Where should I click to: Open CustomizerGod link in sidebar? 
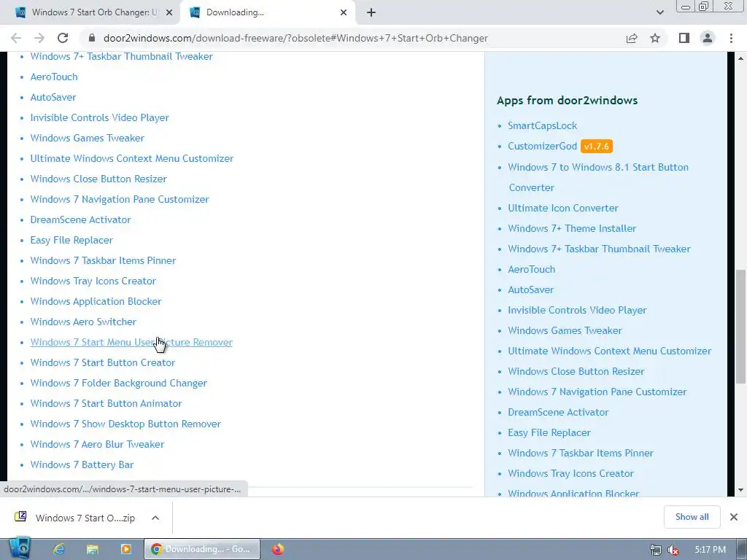[542, 146]
